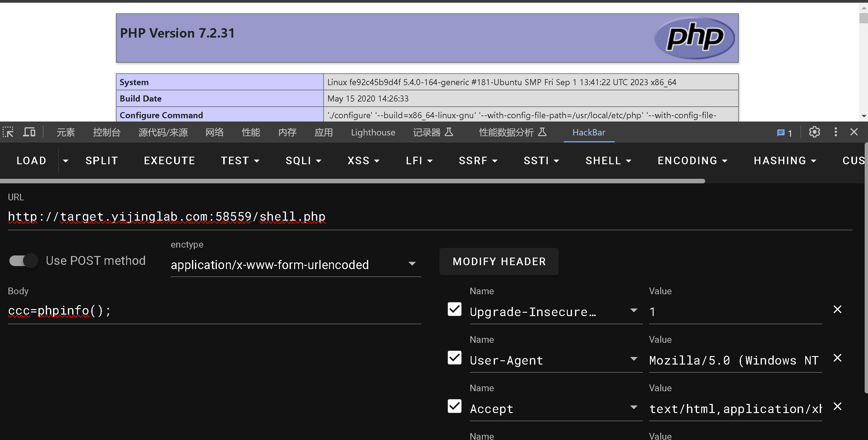
Task: Toggle the device toolbar icon
Action: click(x=29, y=132)
